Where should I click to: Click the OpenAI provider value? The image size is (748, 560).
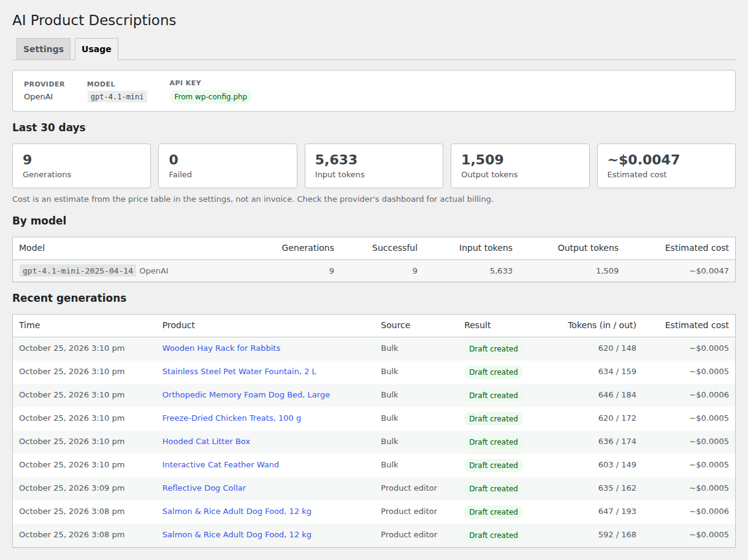(39, 97)
